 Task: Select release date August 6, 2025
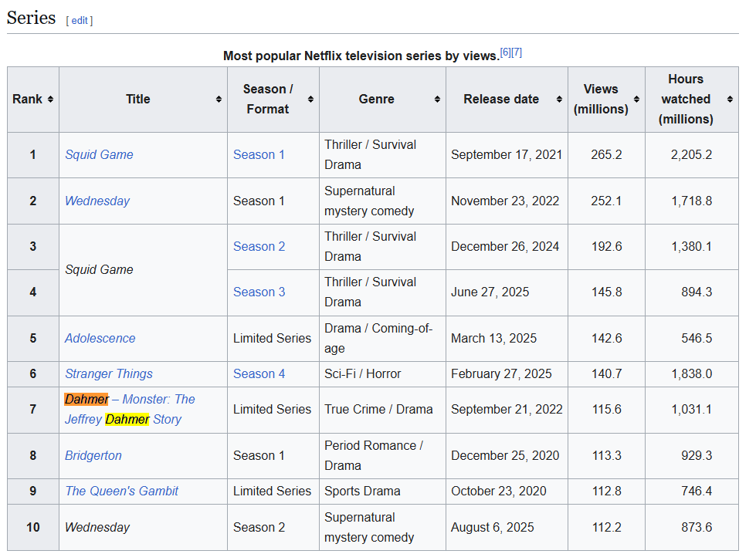(492, 528)
